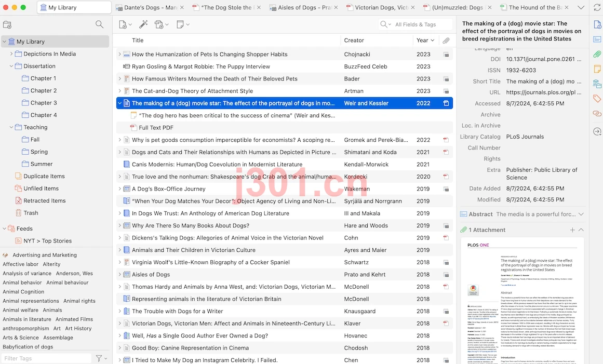Image resolution: width=603 pixels, height=364 pixels.
Task: Open the PLOS ONE attachment preview thumbnail
Action: point(522,301)
